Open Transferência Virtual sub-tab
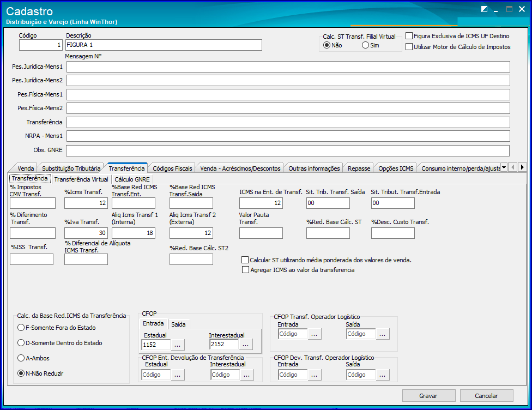532x410 pixels. coord(81,179)
